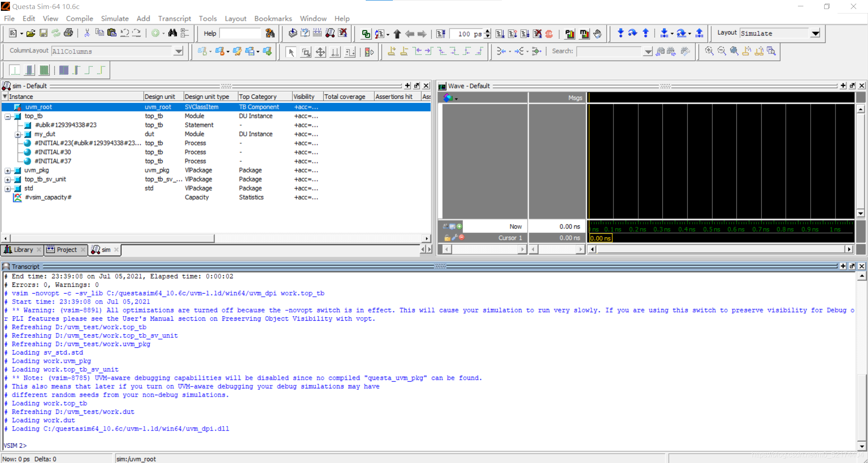Click the Wave Zoom Out magnifier

[x=722, y=51]
